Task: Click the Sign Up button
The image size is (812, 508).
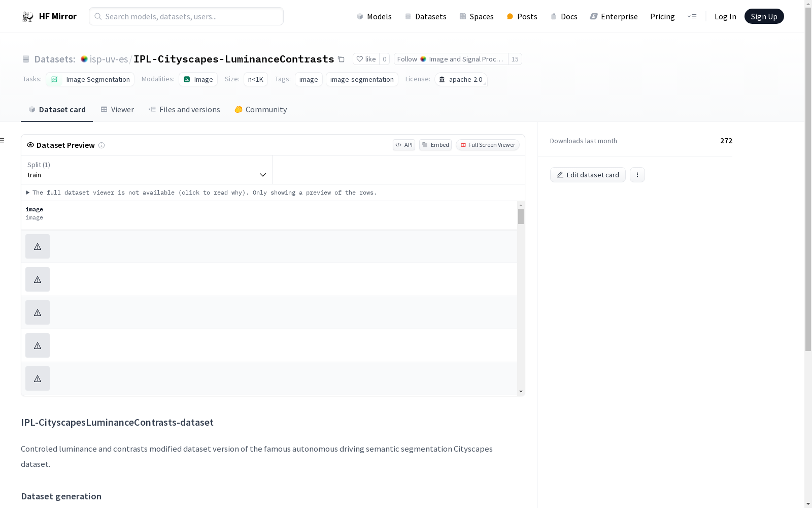Action: point(764,16)
